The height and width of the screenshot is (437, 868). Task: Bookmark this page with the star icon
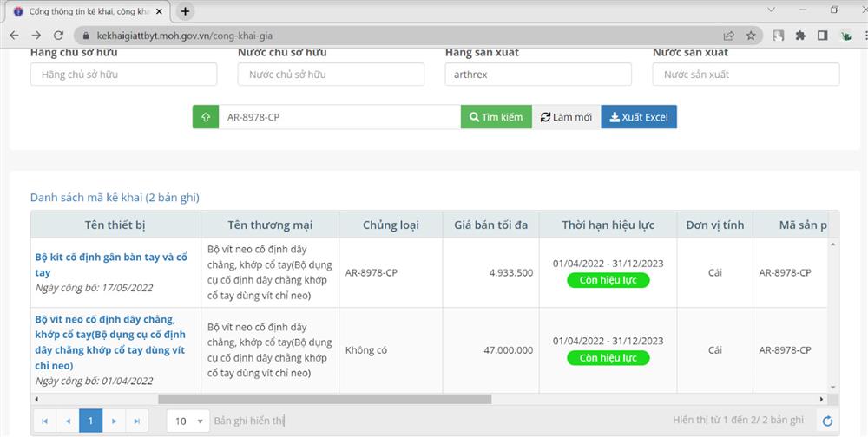coord(751,36)
